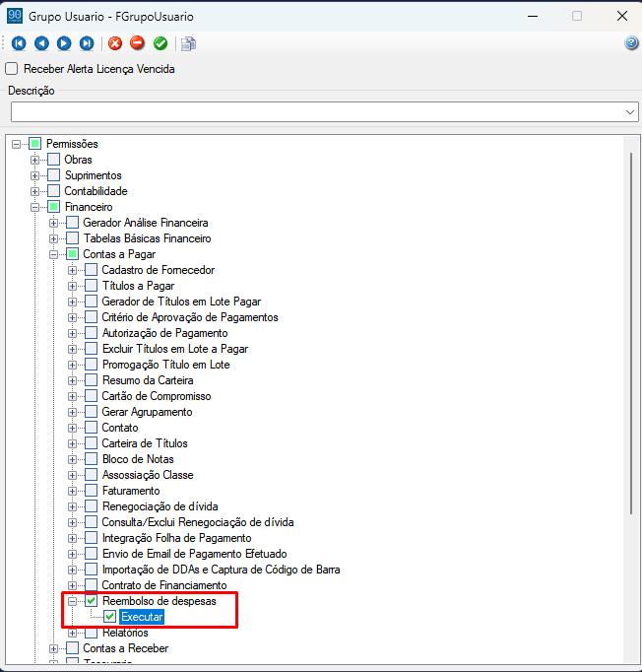Select Critério de Aprovação de Pagamentos

click(190, 317)
